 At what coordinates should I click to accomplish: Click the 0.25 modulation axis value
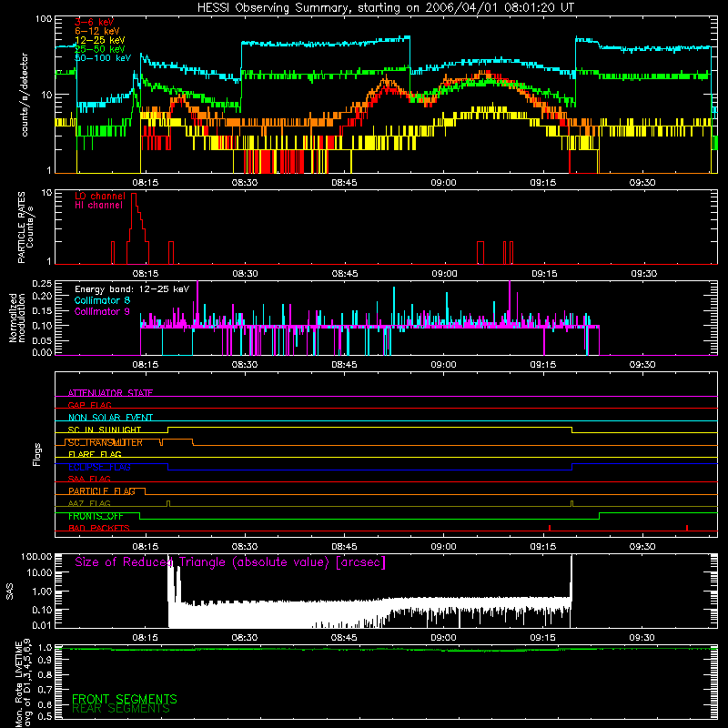(x=42, y=283)
